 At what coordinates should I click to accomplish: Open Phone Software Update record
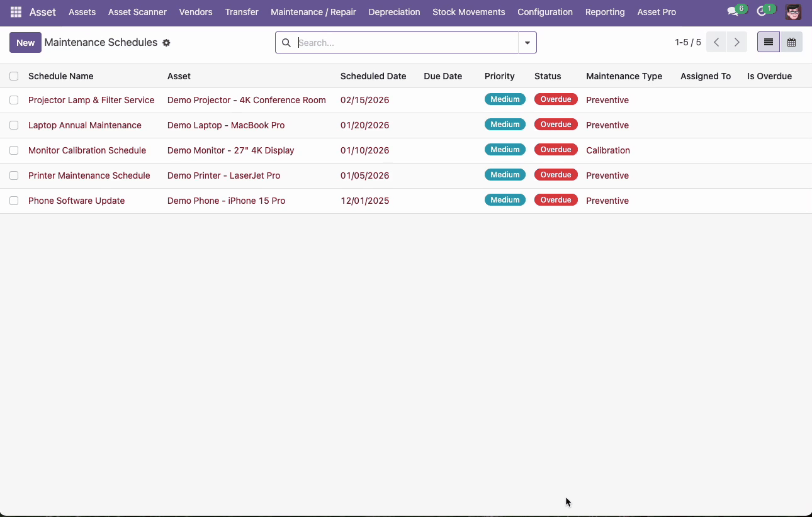(77, 201)
